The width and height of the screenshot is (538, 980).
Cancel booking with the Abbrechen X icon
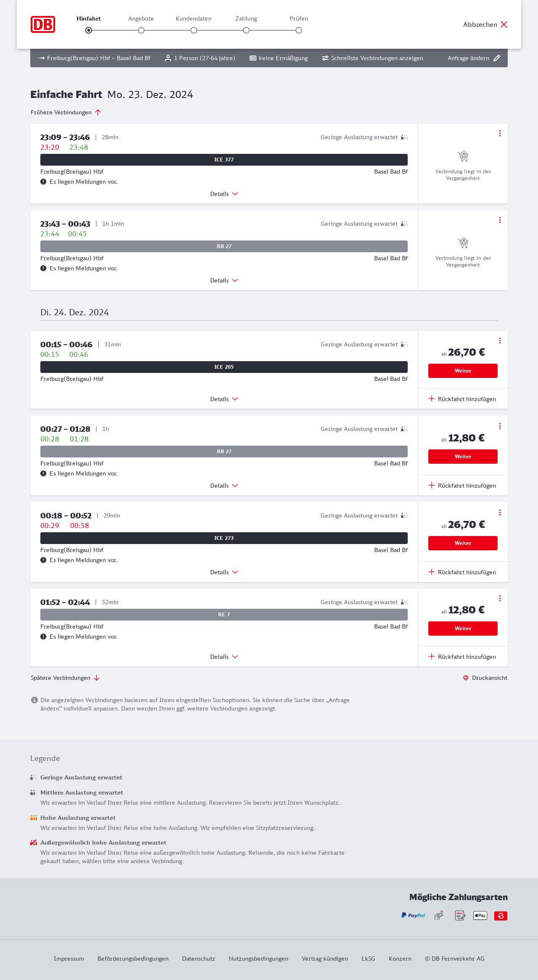tap(504, 24)
